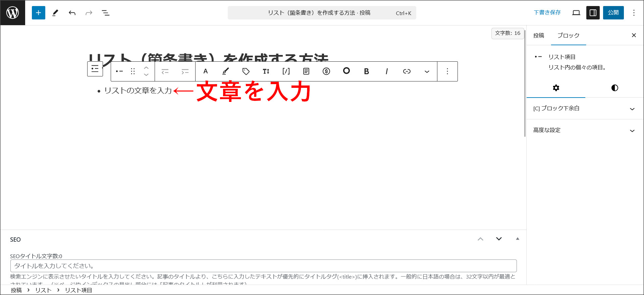Switch to the 投稿 tab in sidebar
This screenshot has height=295, width=644.
point(539,36)
